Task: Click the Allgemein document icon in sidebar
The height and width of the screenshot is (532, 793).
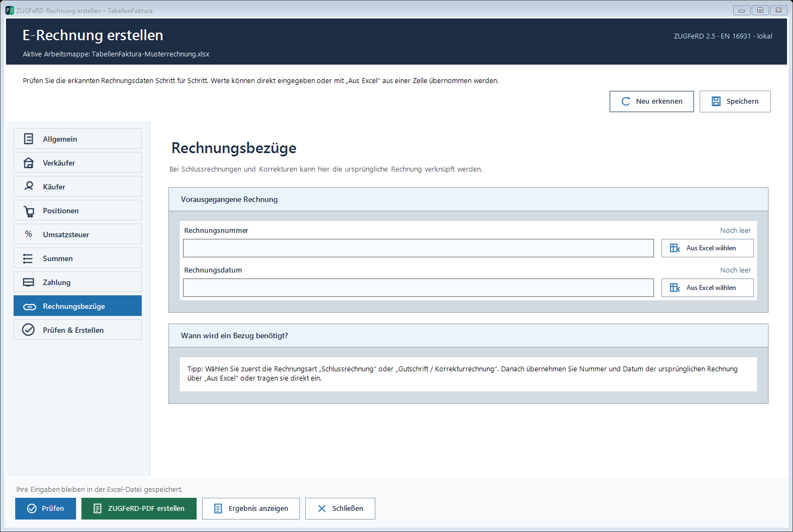Action: 29,139
